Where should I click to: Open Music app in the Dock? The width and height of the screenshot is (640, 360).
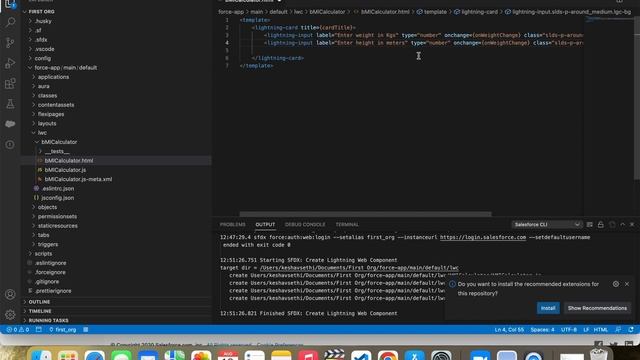tap(308, 356)
